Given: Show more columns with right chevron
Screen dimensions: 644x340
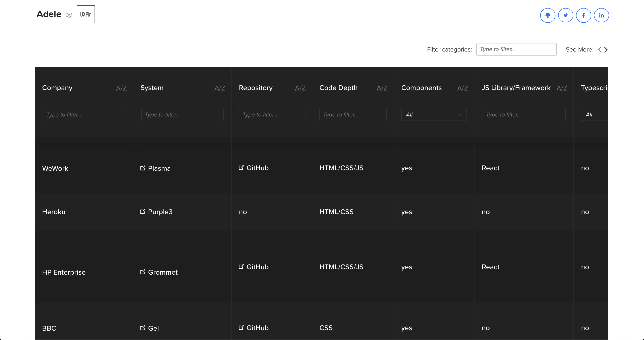Looking at the screenshot, I should tap(606, 49).
